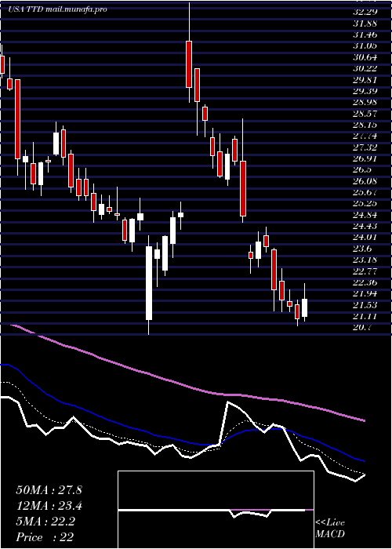The height and width of the screenshot is (549, 392).
Task: Click the 20.7 price axis label
Action: click(362, 327)
